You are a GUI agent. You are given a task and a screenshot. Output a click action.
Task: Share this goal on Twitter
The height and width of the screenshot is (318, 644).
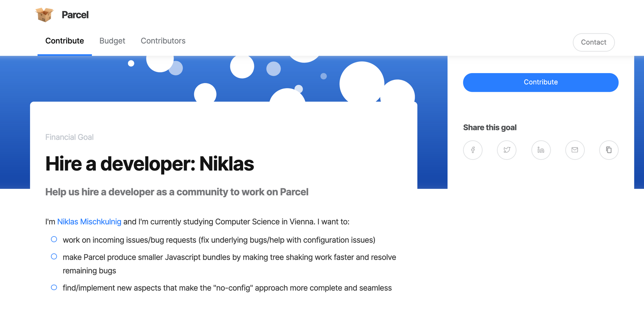pos(507,150)
